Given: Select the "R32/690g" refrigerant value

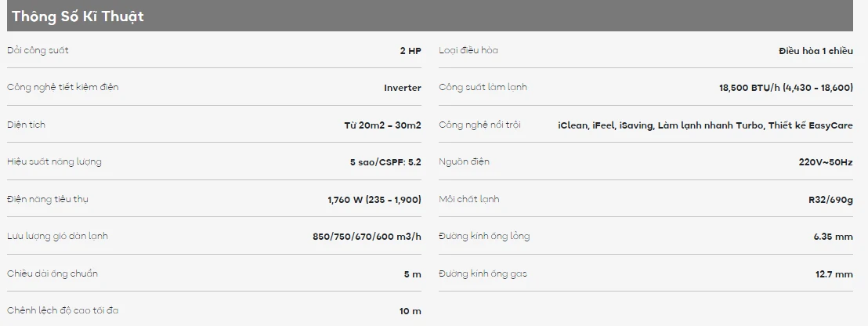Looking at the screenshot, I should (830, 200).
